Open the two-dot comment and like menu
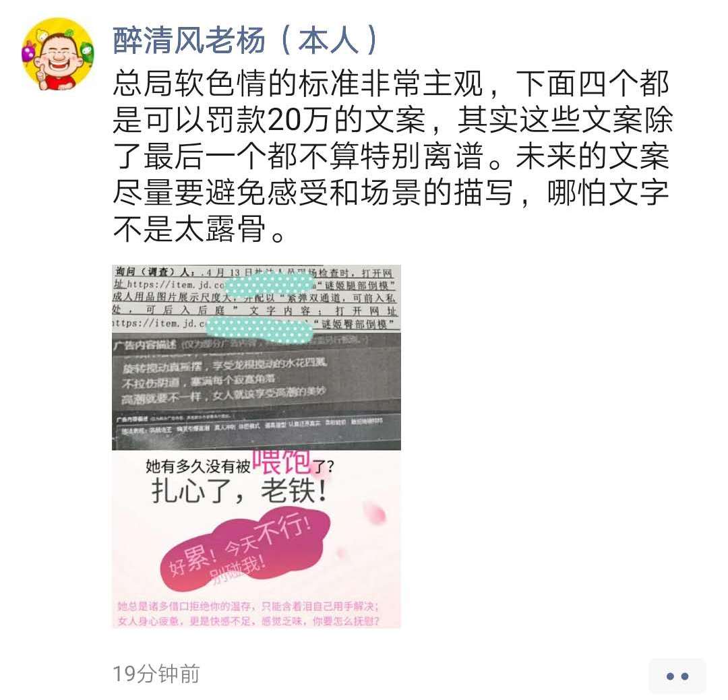Viewport: 728px width, 700px height. click(677, 676)
